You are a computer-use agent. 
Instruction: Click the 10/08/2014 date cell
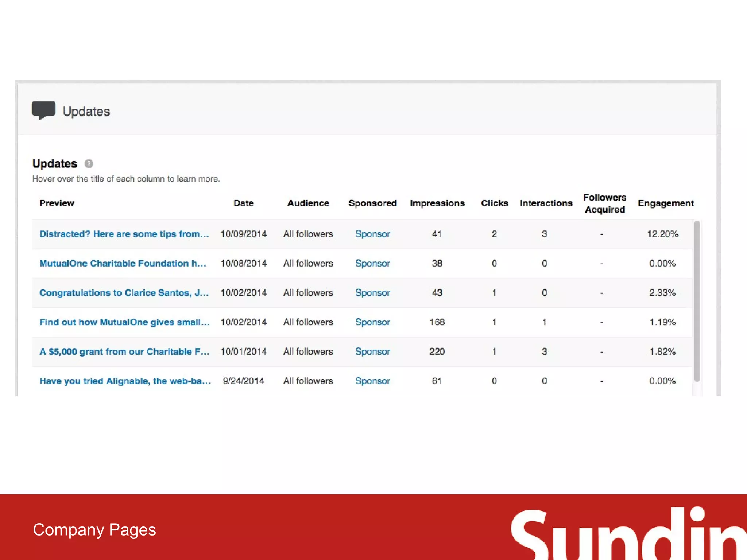coord(244,263)
